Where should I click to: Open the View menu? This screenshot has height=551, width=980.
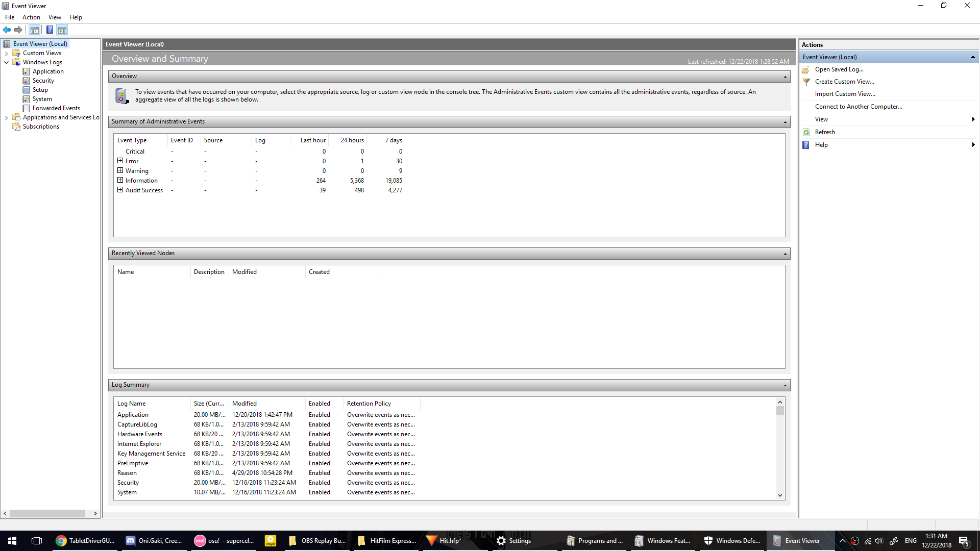click(55, 17)
